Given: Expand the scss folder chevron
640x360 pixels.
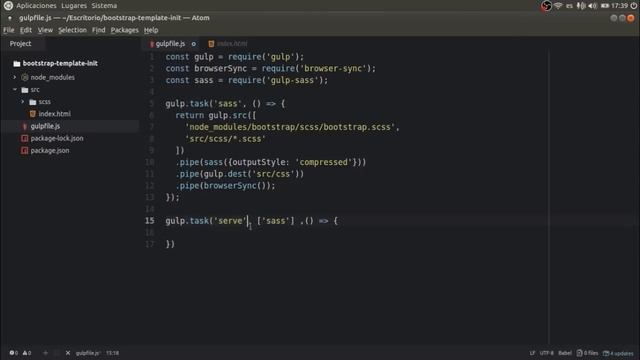Looking at the screenshot, I should tap(23, 102).
